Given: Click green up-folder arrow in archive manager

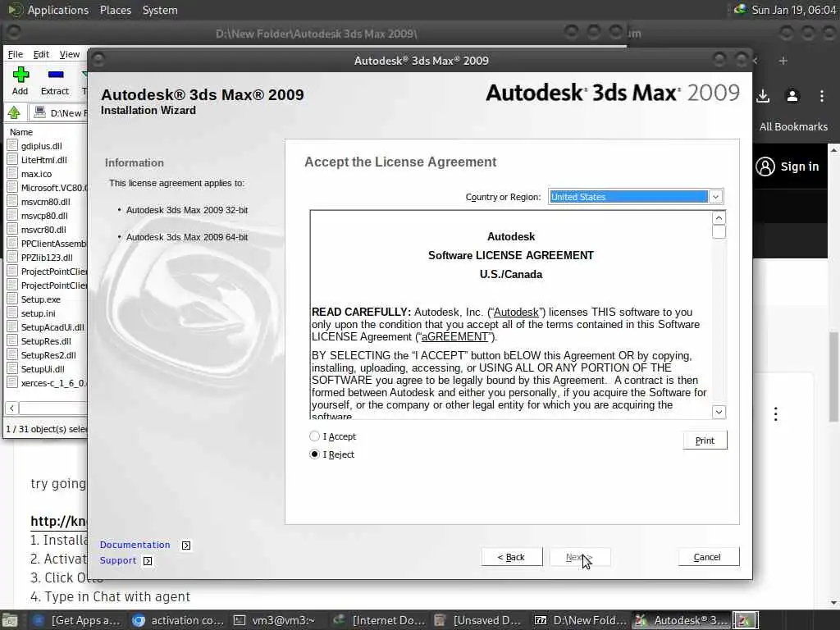Looking at the screenshot, I should 15,112.
